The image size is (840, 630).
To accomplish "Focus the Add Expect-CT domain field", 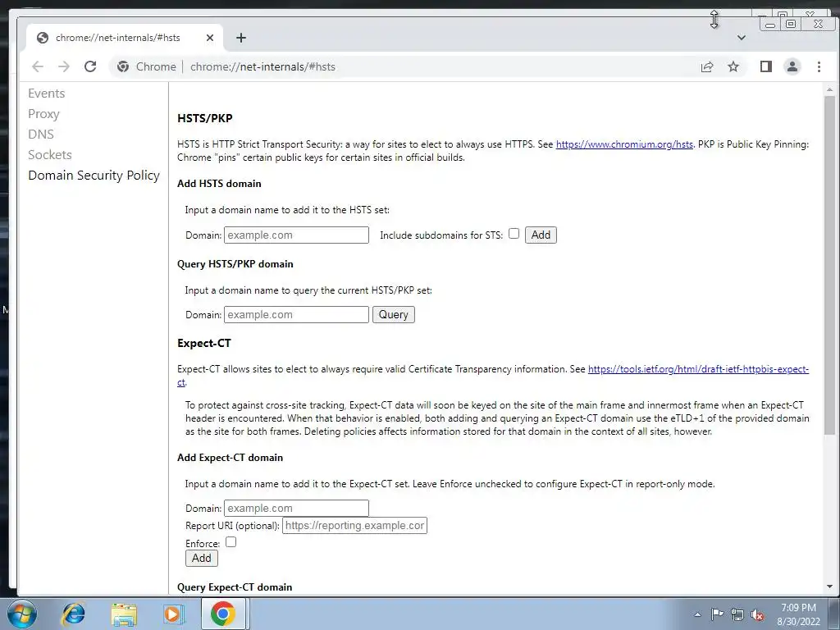I will (x=296, y=508).
